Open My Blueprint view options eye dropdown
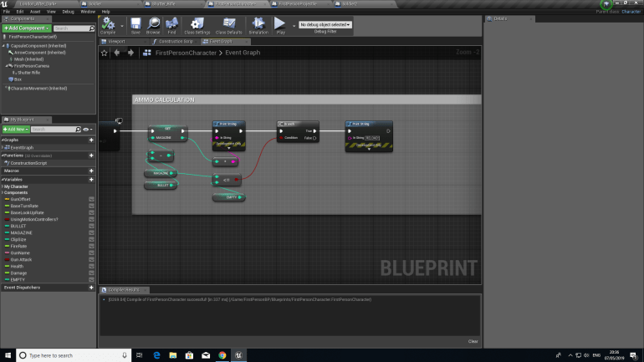Viewport: 644px width, 362px height. click(88, 130)
